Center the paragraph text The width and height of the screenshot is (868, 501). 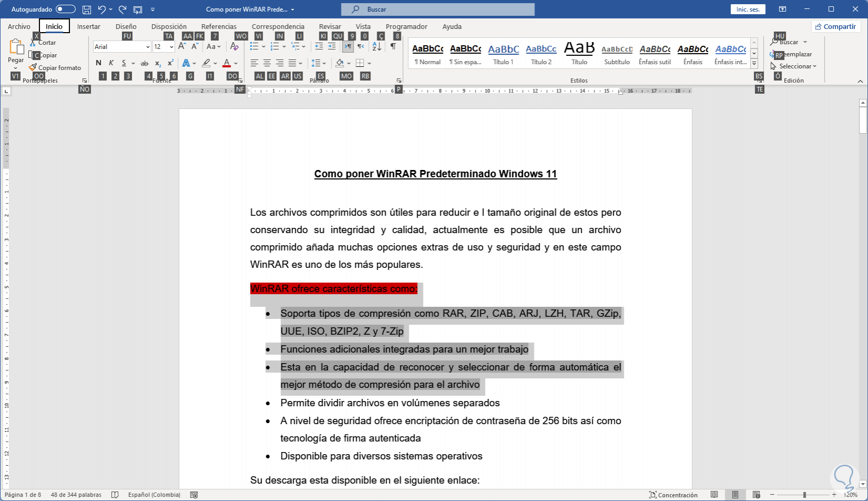point(267,63)
